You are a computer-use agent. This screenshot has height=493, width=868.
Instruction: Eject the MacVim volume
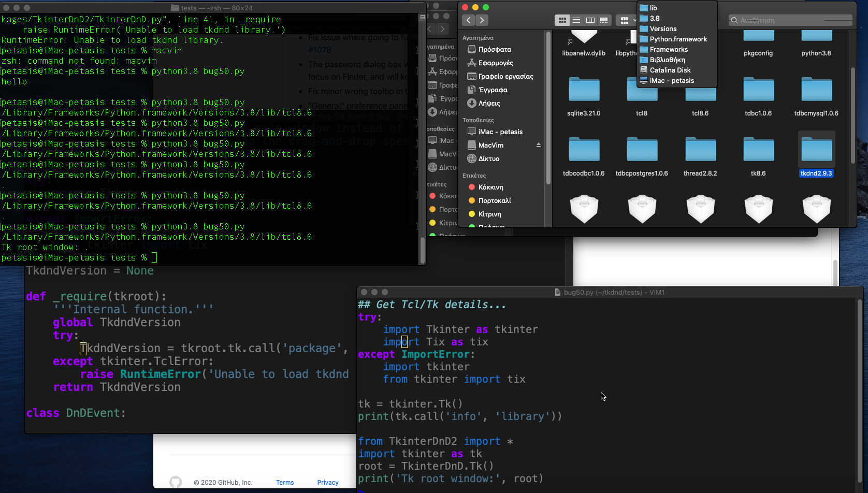coord(539,145)
